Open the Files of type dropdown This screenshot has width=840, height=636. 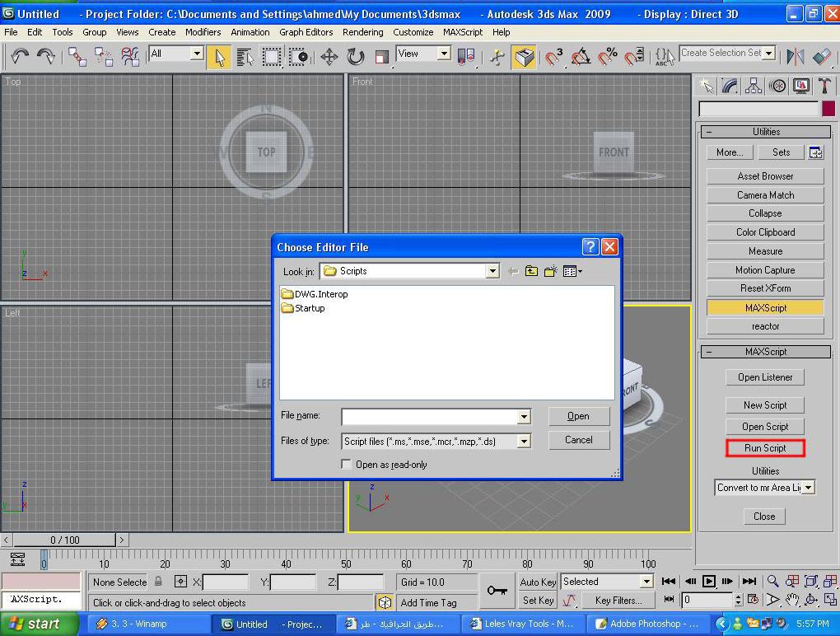524,442
